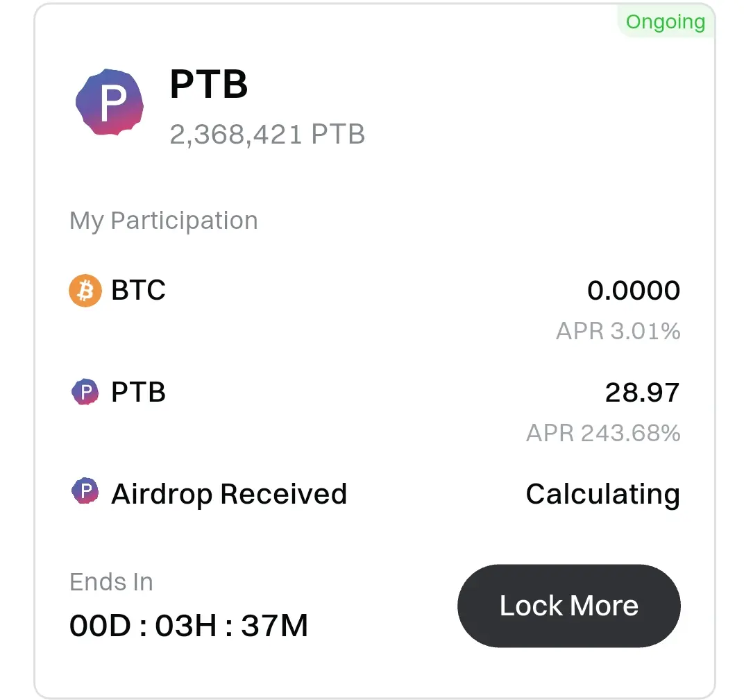Click the large PTB token logo

[110, 102]
